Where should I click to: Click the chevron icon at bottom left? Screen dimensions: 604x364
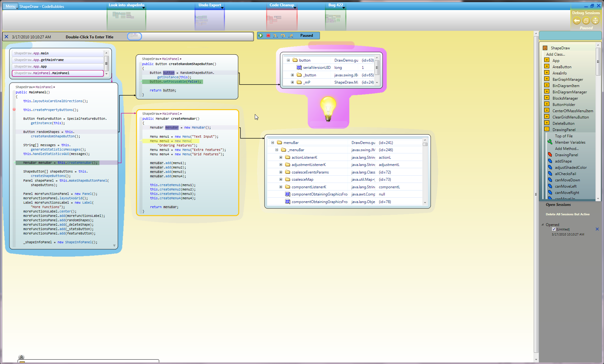(x=21, y=357)
